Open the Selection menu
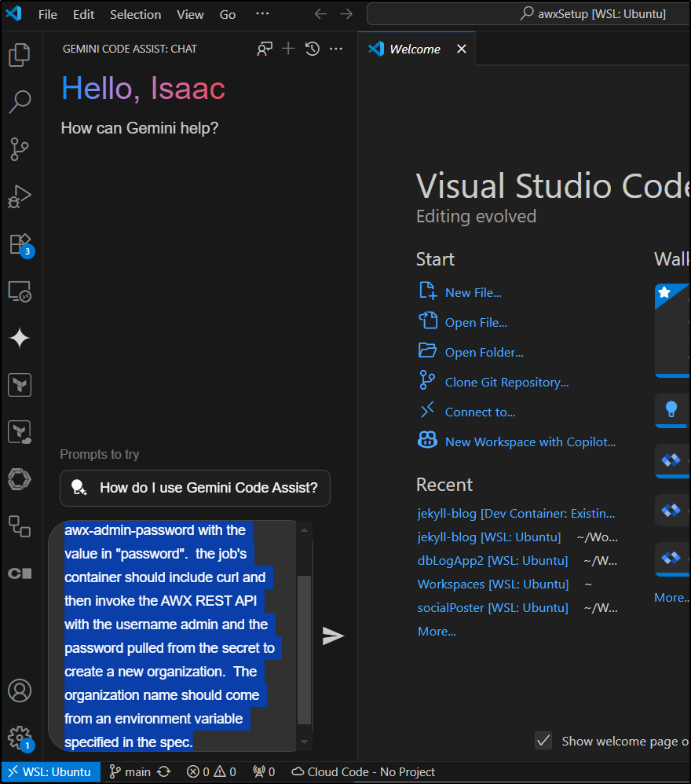This screenshot has width=691, height=784. pos(135,14)
